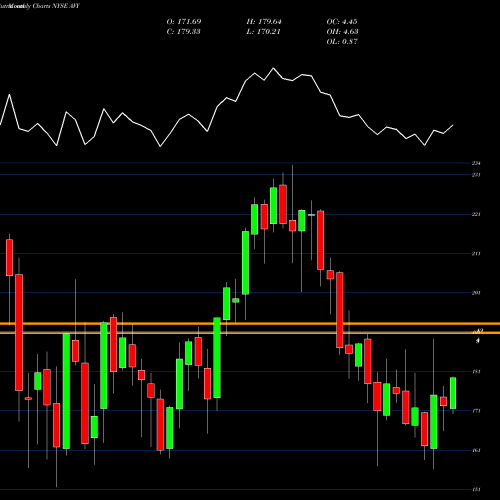This screenshot has width=500, height=500.
Task: Click the 221 price axis label
Action: (476, 214)
